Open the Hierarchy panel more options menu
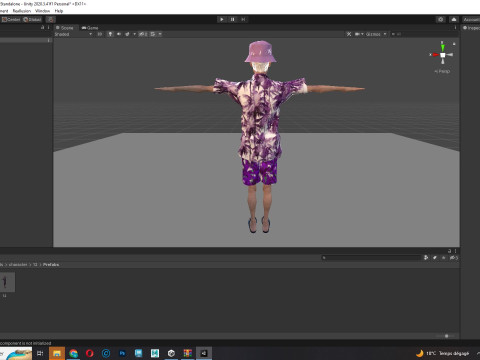 [49, 27]
